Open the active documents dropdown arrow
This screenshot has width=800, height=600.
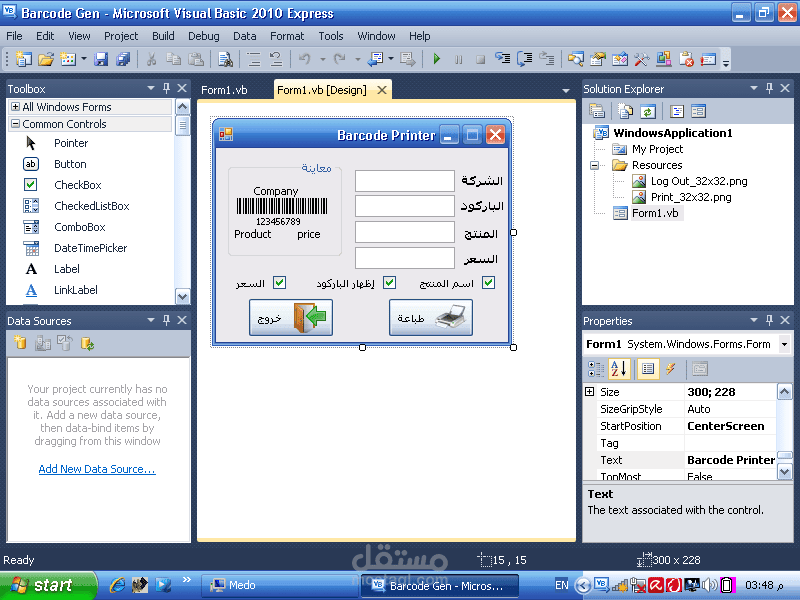565,91
